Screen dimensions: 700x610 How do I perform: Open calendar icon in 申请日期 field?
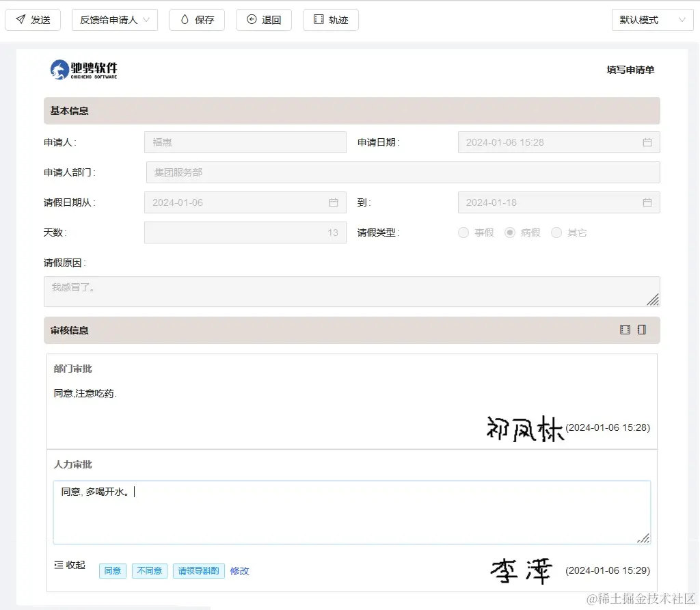click(647, 142)
